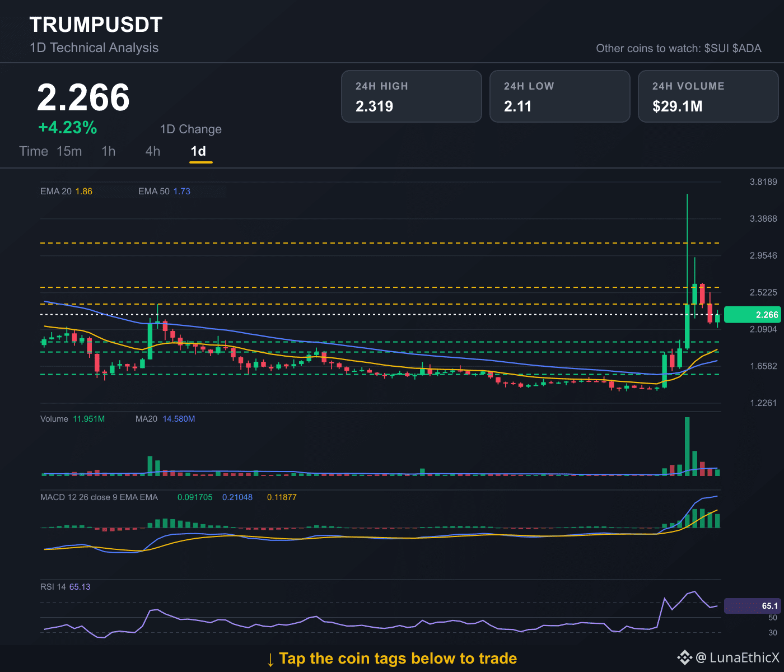Select the EMA 20 legend label
The width and height of the screenshot is (784, 672).
pyautogui.click(x=56, y=192)
